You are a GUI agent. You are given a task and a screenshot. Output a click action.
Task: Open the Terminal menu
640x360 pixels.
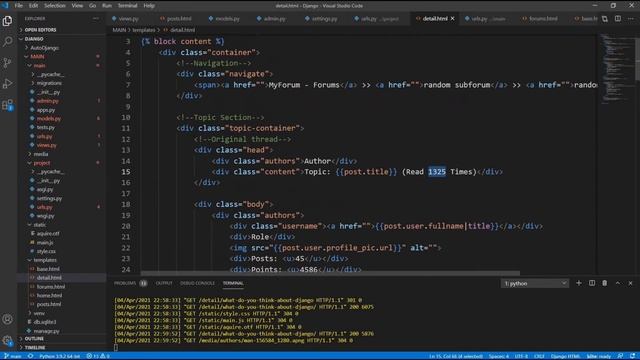pyautogui.click(x=127, y=6)
